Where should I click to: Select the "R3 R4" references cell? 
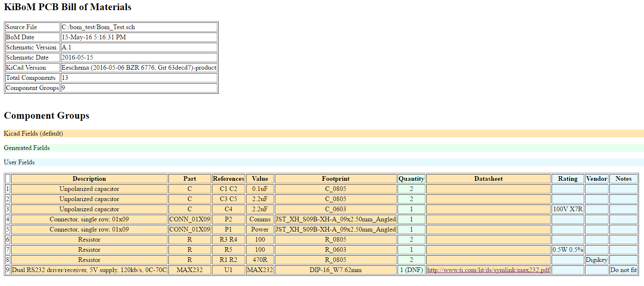coord(228,240)
